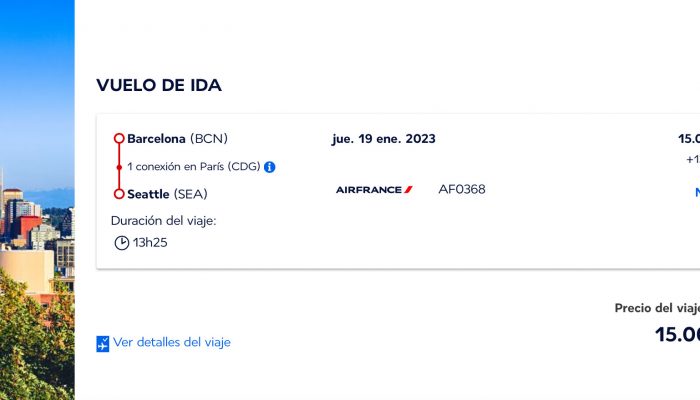Viewport: 700px width, 400px height.
Task: Click the partially visible blue link at card right
Action: point(697,192)
